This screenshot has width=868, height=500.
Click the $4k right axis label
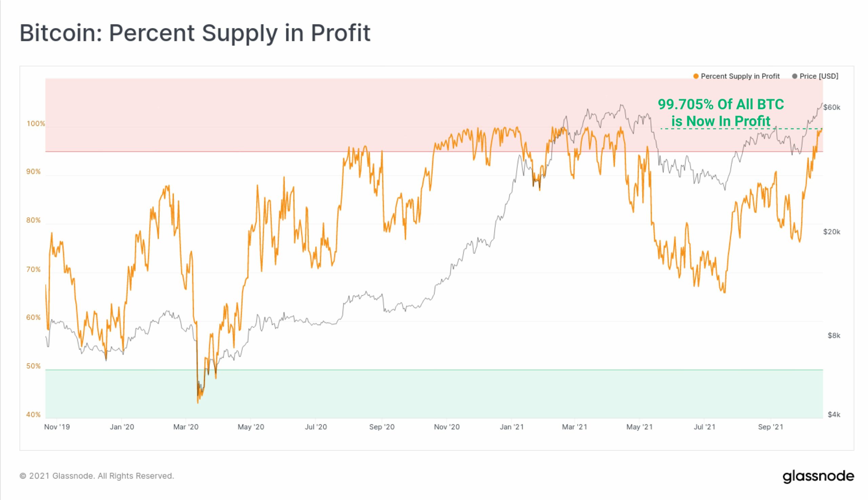834,415
